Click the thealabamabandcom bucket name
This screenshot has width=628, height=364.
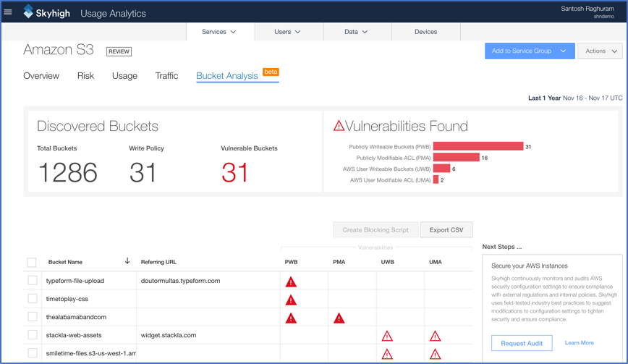tap(76, 317)
